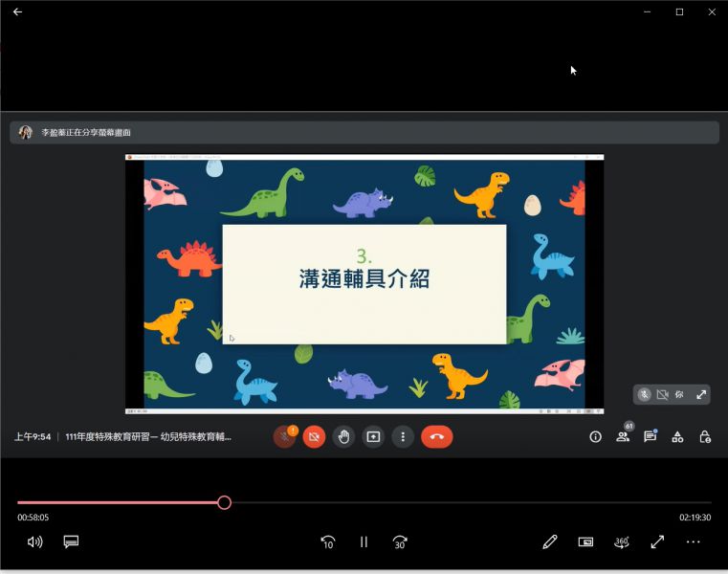Skip forward 30 seconds

[x=400, y=541]
